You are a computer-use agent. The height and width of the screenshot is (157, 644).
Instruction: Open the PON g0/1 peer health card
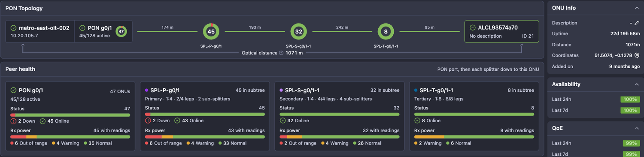[70, 116]
